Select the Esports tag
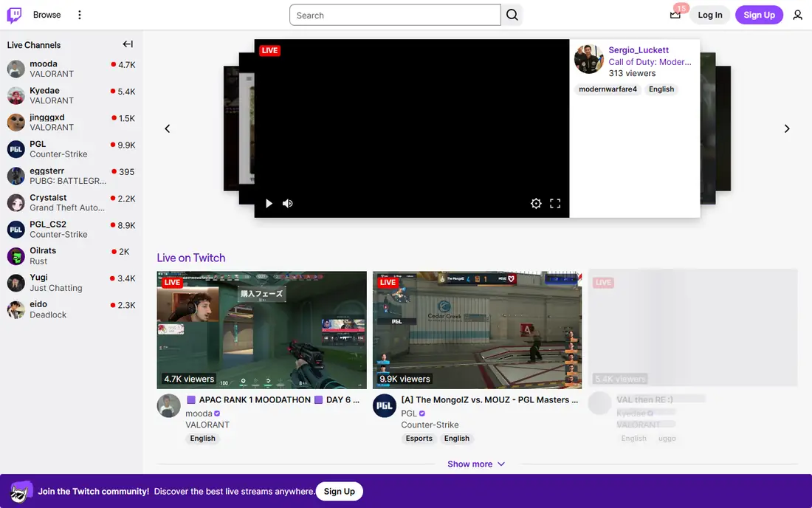This screenshot has height=508, width=812. 419,438
